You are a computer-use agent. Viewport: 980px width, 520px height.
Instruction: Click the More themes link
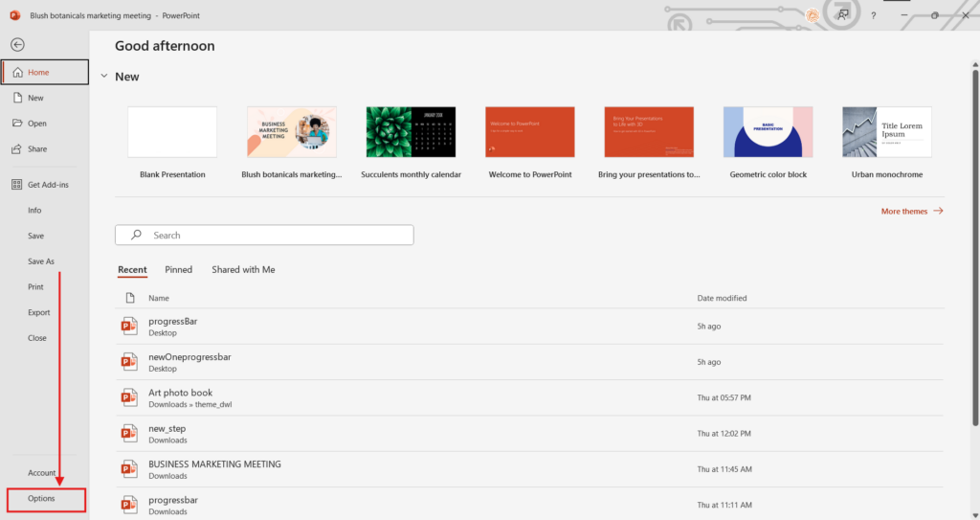(x=911, y=211)
